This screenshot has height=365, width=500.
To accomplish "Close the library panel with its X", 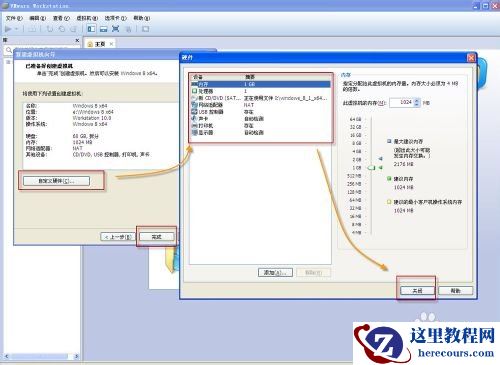I will click(x=77, y=40).
